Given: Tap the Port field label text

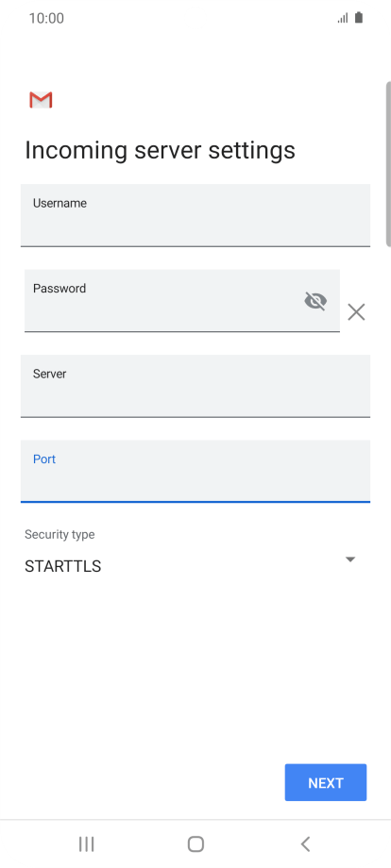Looking at the screenshot, I should (44, 459).
